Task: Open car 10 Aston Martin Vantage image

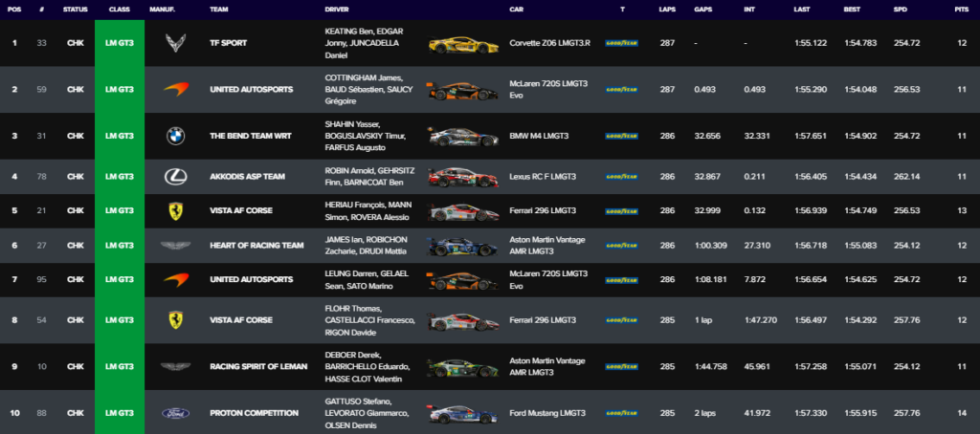Action: [462, 367]
